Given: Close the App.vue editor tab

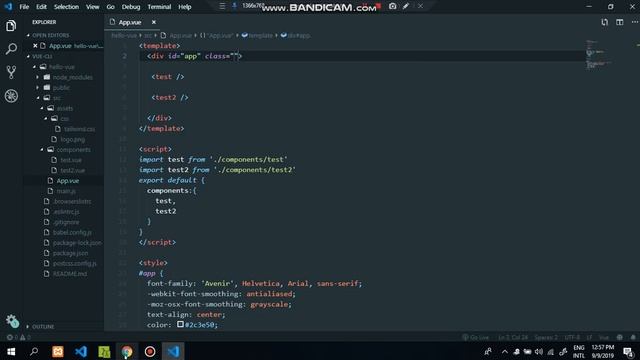Looking at the screenshot, I should click(153, 22).
